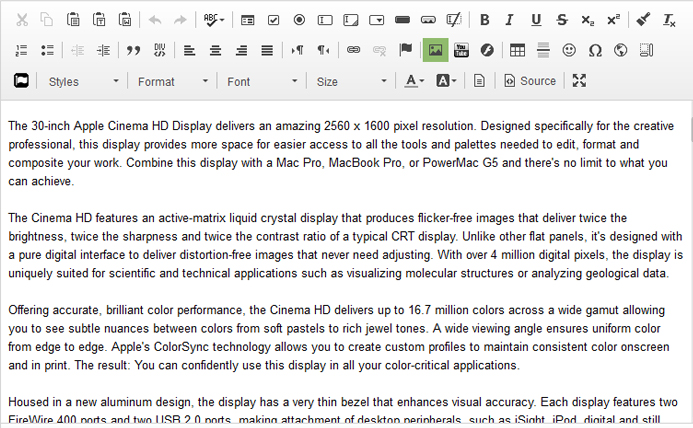The width and height of the screenshot is (693, 428).
Task: Create a DIV container
Action: point(159,50)
